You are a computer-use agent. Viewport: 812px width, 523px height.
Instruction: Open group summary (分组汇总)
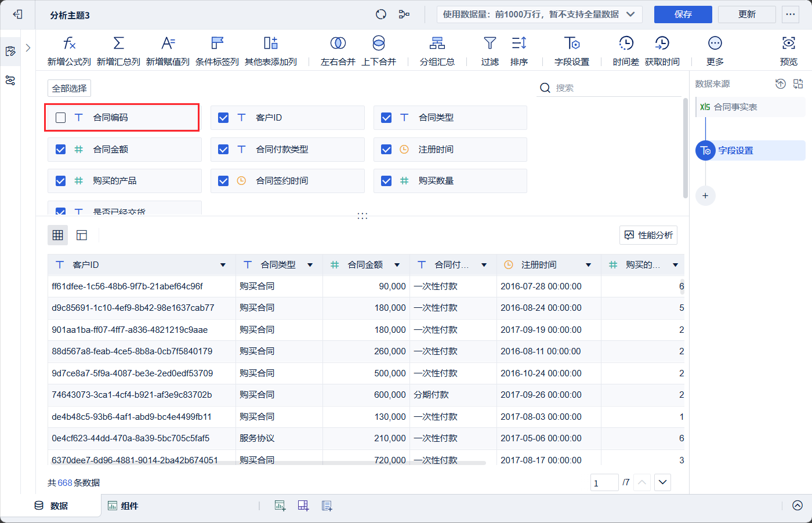coord(437,50)
